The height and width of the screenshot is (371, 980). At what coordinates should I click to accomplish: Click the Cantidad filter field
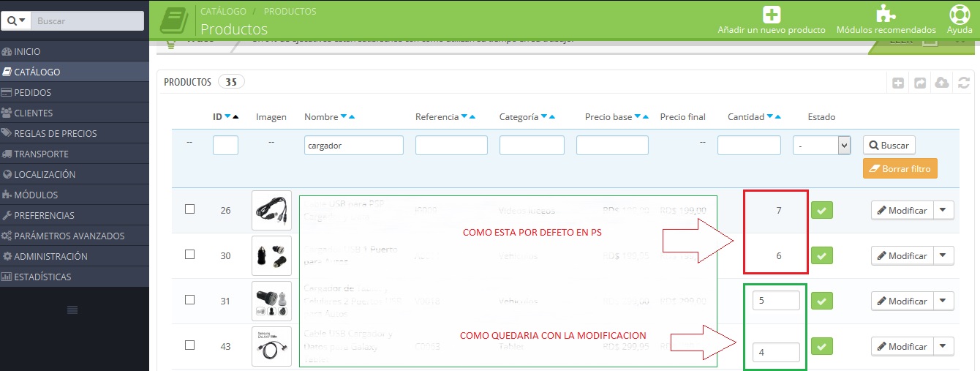click(x=750, y=146)
